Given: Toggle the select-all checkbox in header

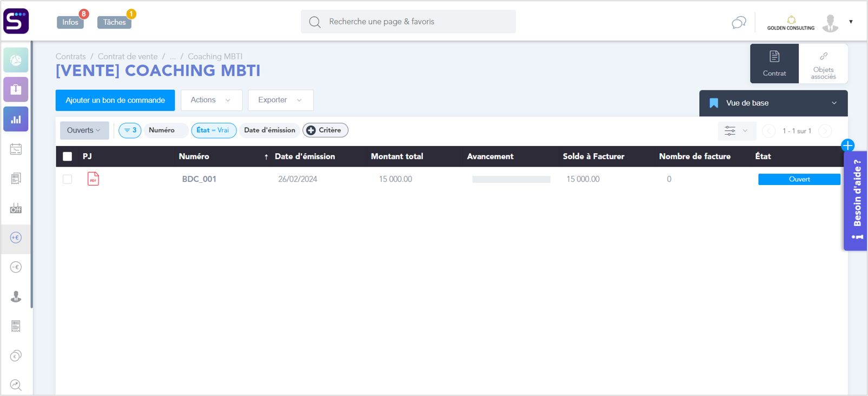Looking at the screenshot, I should (x=67, y=156).
